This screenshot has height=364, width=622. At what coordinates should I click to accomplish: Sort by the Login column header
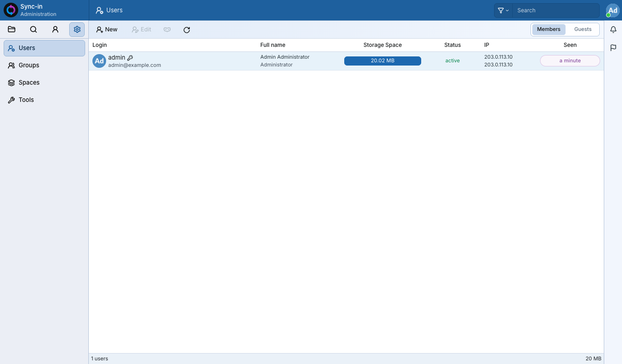point(100,45)
